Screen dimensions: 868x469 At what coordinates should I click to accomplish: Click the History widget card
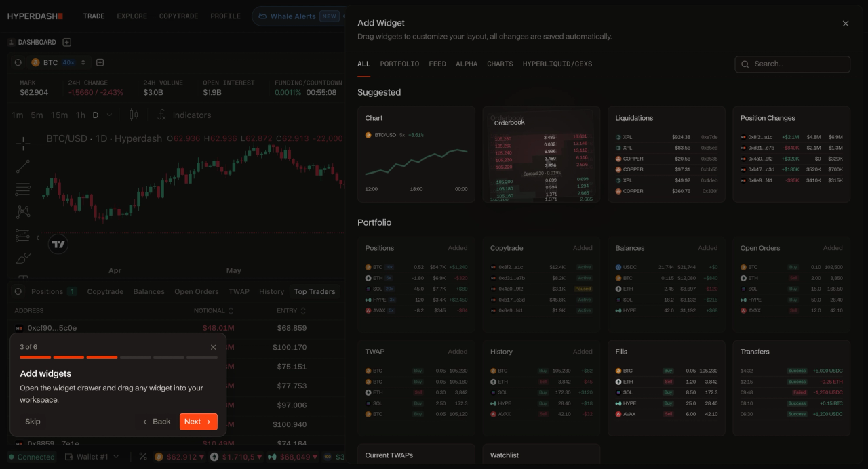pos(541,388)
